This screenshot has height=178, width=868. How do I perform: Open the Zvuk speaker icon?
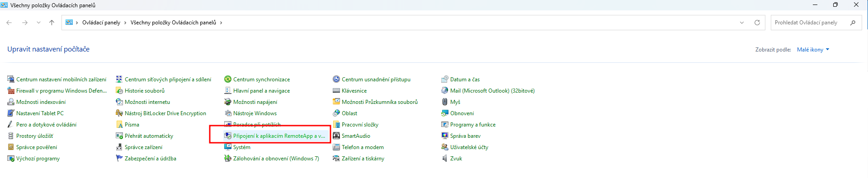(445, 158)
